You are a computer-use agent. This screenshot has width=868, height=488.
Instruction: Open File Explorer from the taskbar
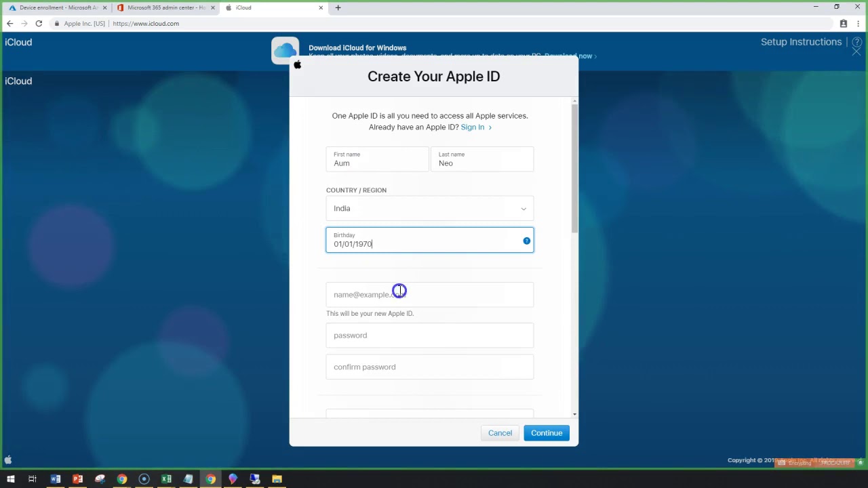(277, 479)
